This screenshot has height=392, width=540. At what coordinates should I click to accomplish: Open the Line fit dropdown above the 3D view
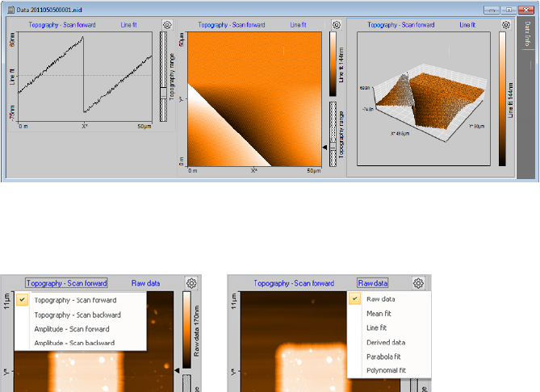[467, 25]
